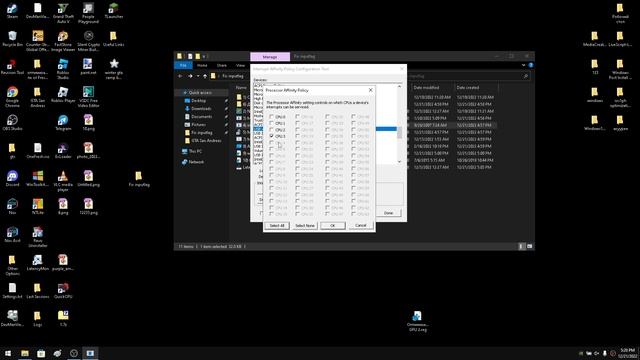Expand the Explorer ribbon chevron
Viewport: 640px width, 360px height.
(523, 65)
